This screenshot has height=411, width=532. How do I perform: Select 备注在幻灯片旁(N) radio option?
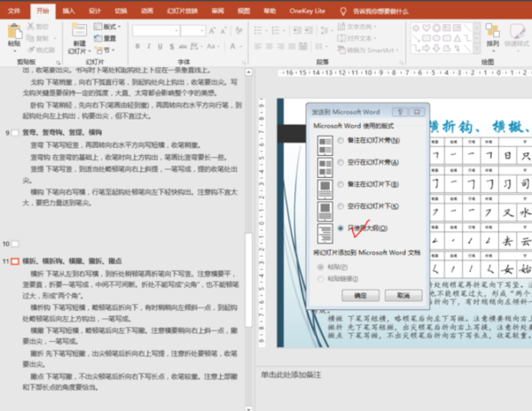pos(340,140)
